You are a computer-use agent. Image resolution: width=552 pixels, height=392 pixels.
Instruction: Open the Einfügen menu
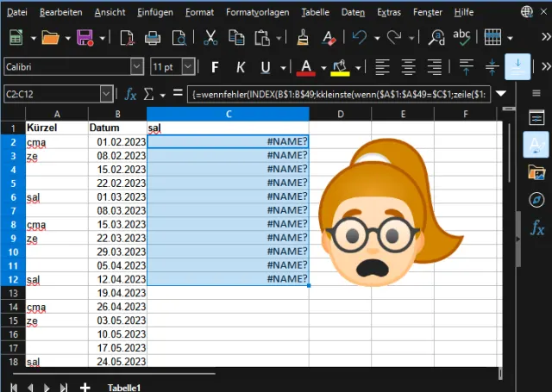(x=154, y=13)
